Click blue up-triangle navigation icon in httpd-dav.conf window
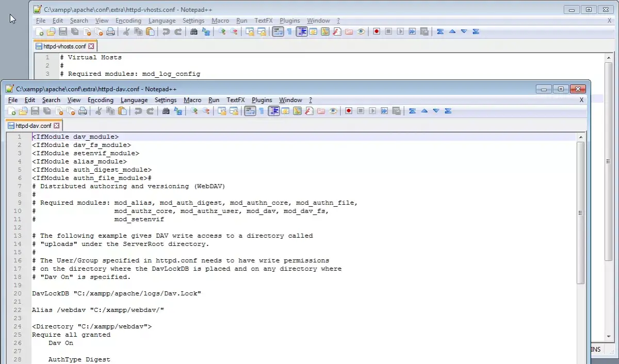Screen dimensions: 619x364 tap(425, 111)
